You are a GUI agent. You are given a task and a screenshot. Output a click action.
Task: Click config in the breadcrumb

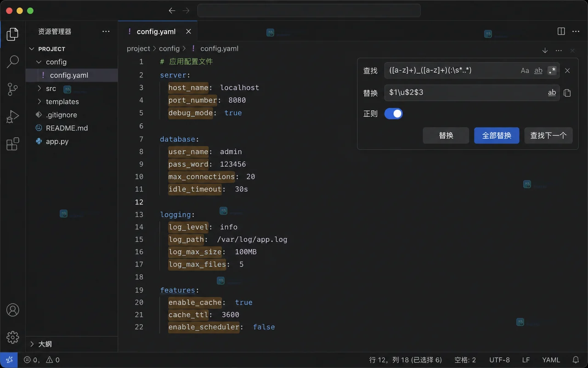[x=169, y=48]
